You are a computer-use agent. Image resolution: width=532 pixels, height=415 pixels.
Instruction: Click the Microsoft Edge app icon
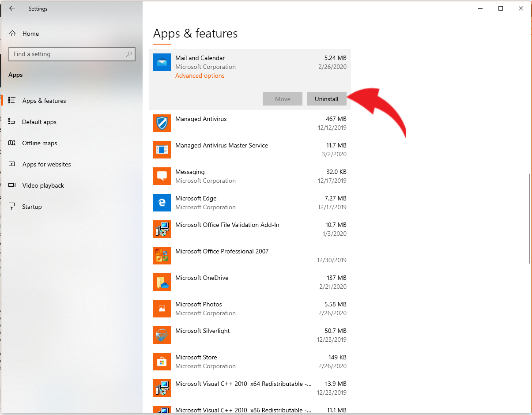pyautogui.click(x=162, y=203)
